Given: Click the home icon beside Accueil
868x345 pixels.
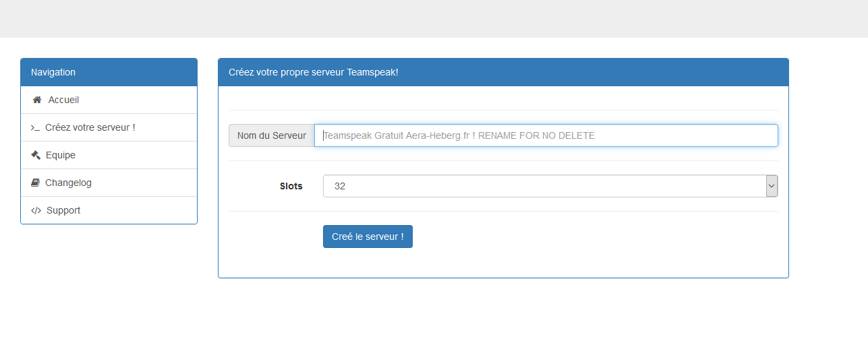Looking at the screenshot, I should click(37, 100).
